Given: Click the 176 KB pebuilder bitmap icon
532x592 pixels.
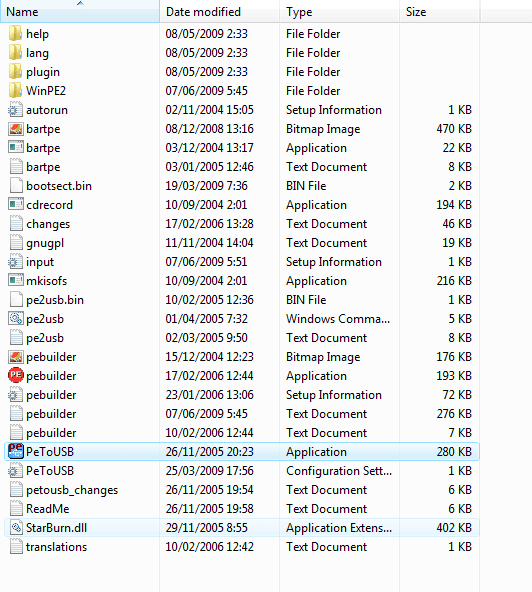Looking at the screenshot, I should pos(15,357).
